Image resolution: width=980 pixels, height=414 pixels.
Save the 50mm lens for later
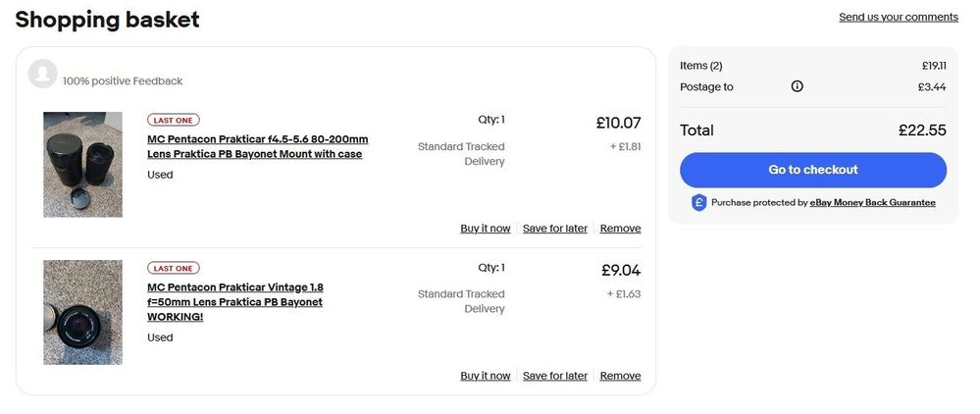pyautogui.click(x=554, y=376)
